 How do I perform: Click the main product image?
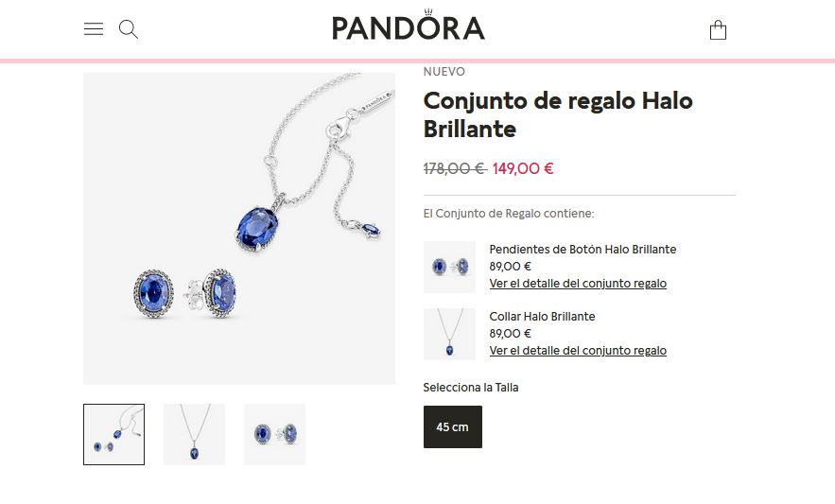pos(239,229)
